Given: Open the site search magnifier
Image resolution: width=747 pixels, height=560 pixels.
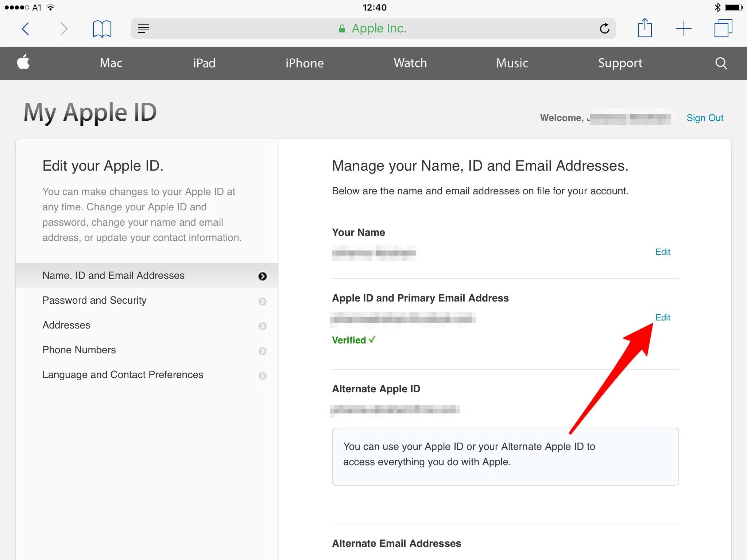Looking at the screenshot, I should tap(721, 63).
